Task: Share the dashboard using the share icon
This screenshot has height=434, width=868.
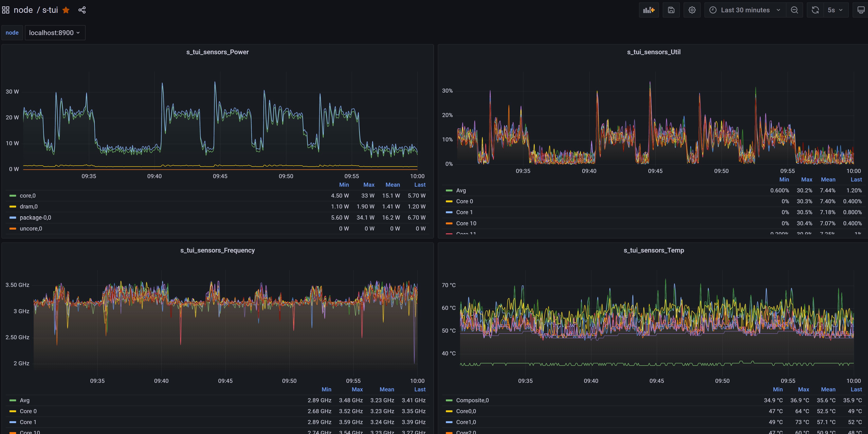Action: (x=82, y=10)
